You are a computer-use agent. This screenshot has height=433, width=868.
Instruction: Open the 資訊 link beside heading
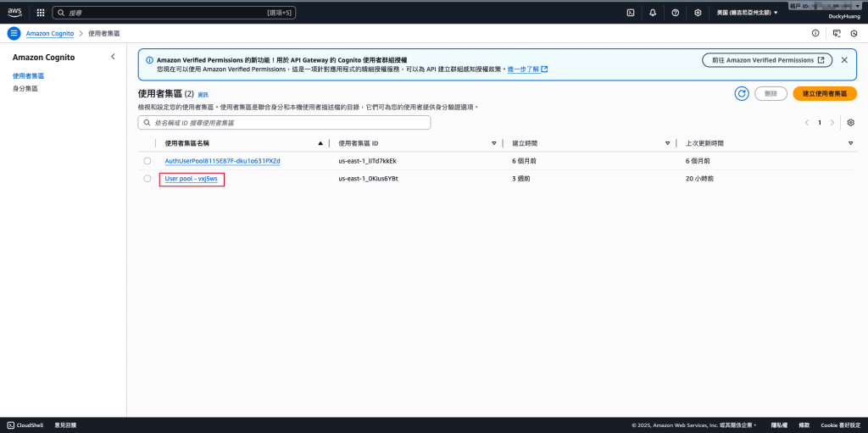click(203, 95)
